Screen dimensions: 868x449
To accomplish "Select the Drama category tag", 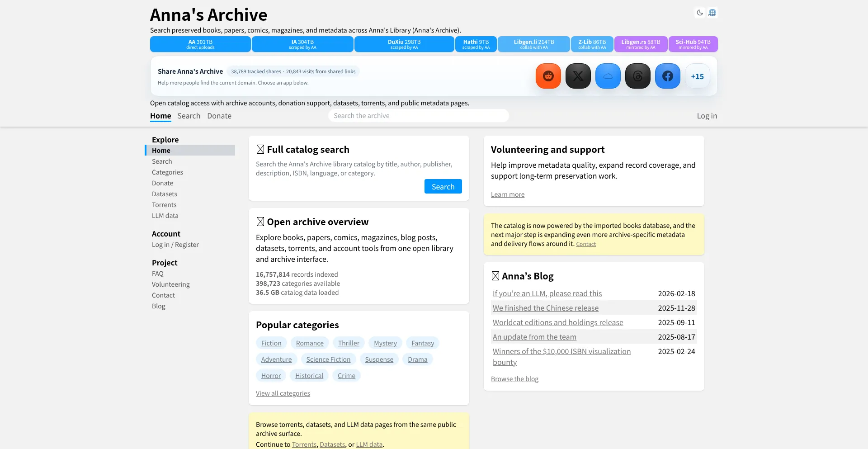I will pos(417,359).
